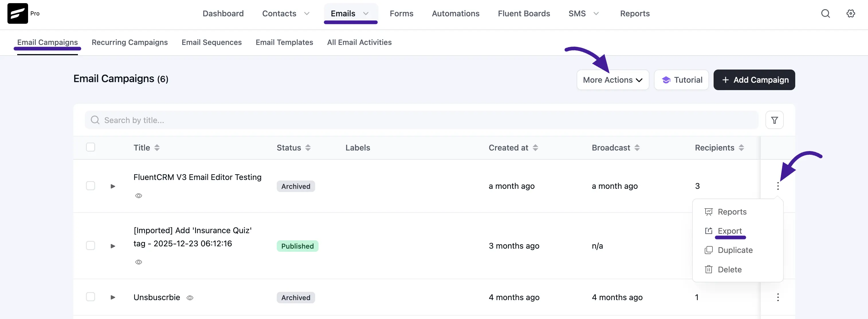This screenshot has width=868, height=319.
Task: Select the Insurance Quiz campaign row checkbox
Action: point(90,245)
